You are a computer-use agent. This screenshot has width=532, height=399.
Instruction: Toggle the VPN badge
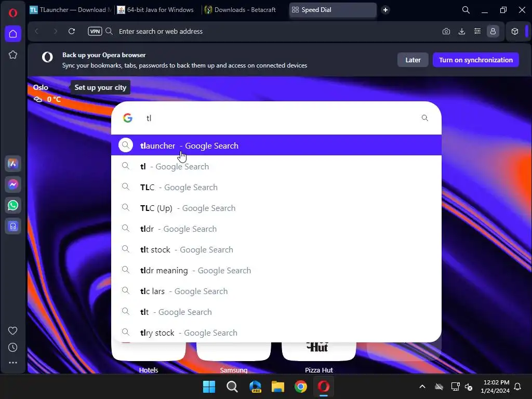point(95,31)
